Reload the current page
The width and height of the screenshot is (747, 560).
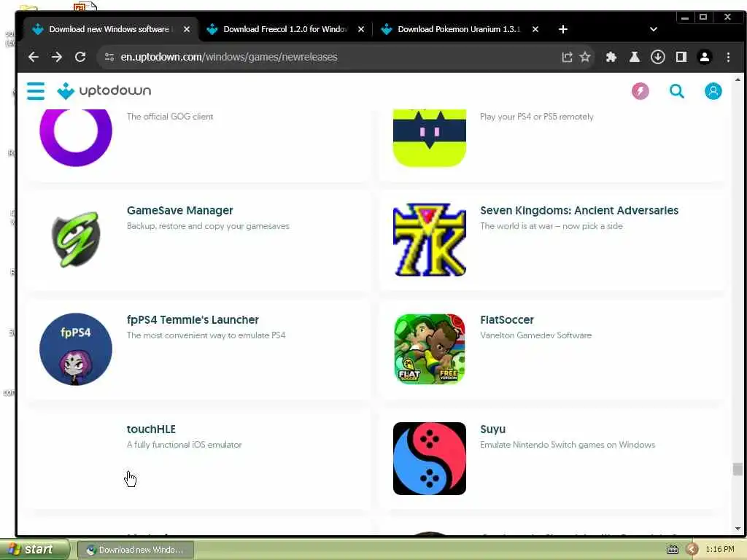80,57
